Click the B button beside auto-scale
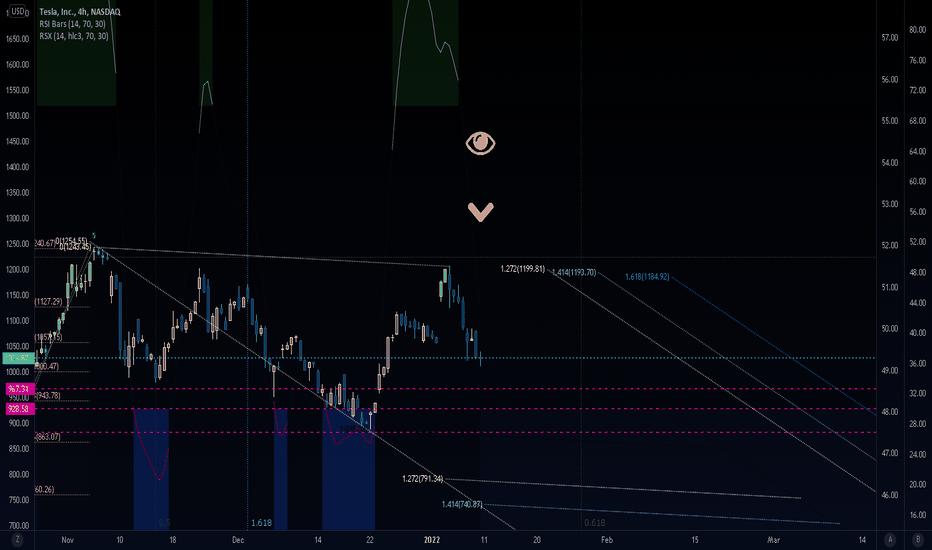The width and height of the screenshot is (932, 550). (x=917, y=540)
